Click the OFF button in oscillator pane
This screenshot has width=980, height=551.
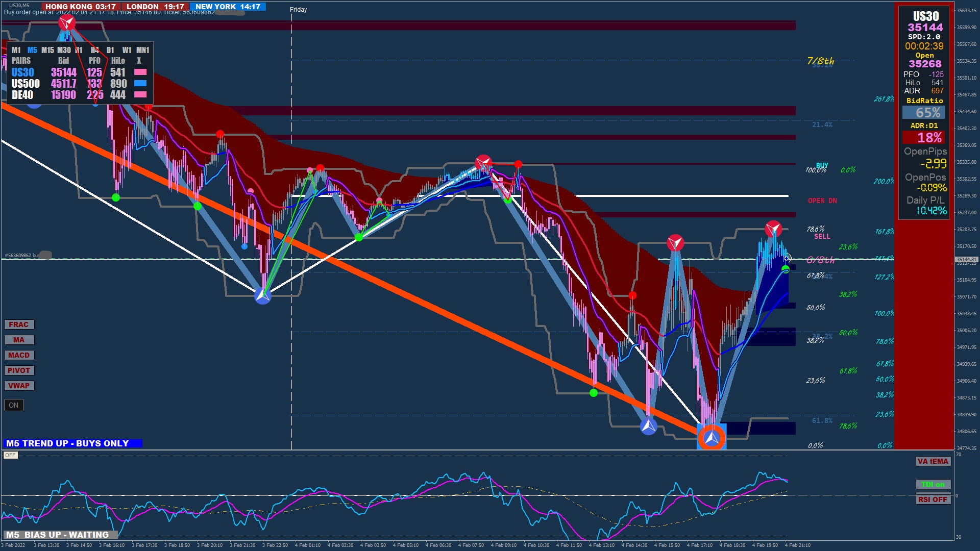tap(10, 455)
